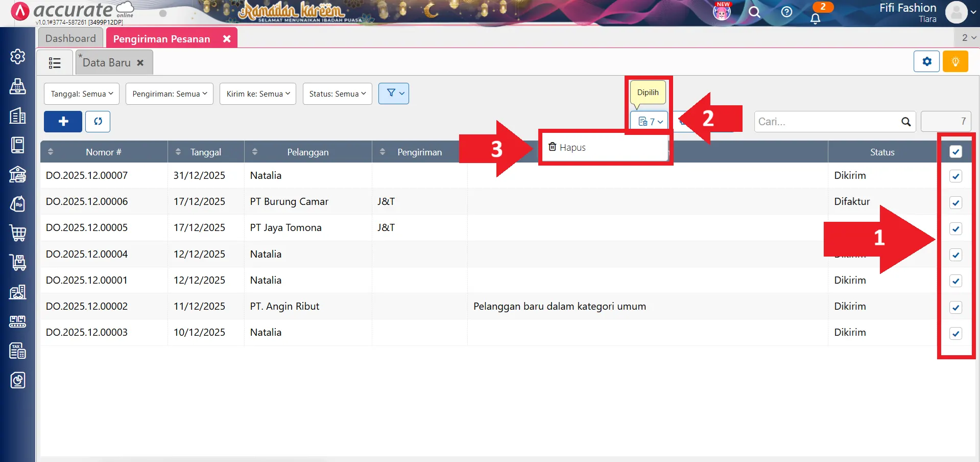The image size is (980, 462).
Task: Toggle the select-all checkbox in header
Action: tap(955, 152)
